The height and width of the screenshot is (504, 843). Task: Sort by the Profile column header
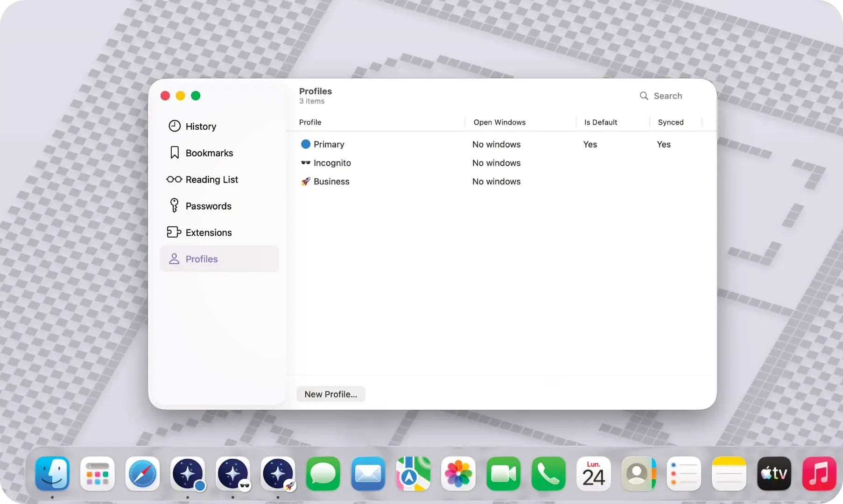tap(311, 122)
